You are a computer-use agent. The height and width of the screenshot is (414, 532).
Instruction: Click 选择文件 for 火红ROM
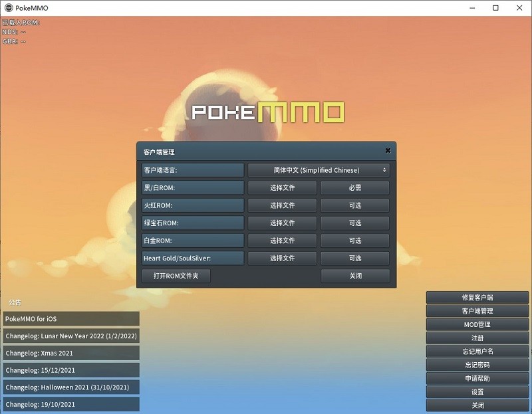[282, 205]
